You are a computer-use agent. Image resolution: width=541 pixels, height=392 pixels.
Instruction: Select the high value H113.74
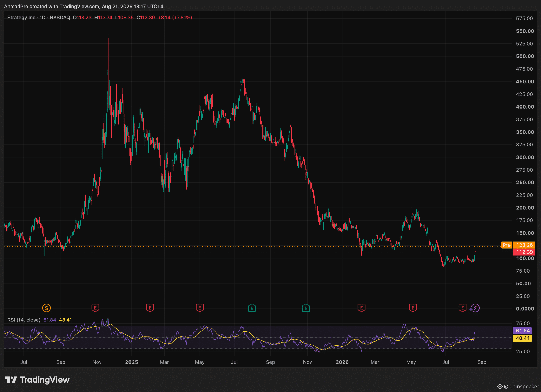tap(103, 18)
